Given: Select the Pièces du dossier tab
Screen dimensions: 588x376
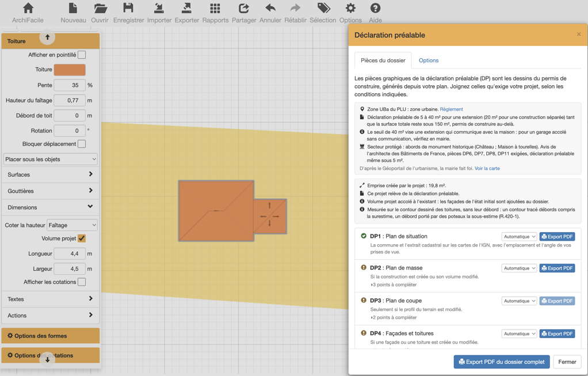Looking at the screenshot, I should [383, 60].
